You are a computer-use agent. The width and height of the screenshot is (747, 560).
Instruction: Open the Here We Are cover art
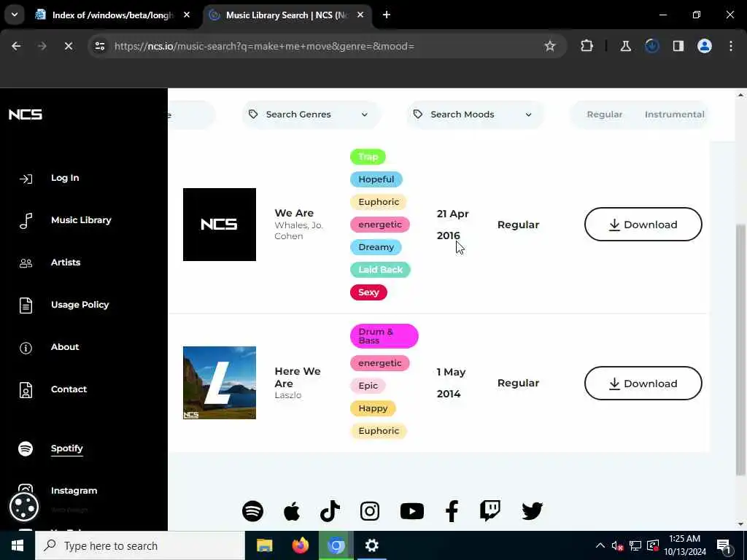tap(219, 383)
